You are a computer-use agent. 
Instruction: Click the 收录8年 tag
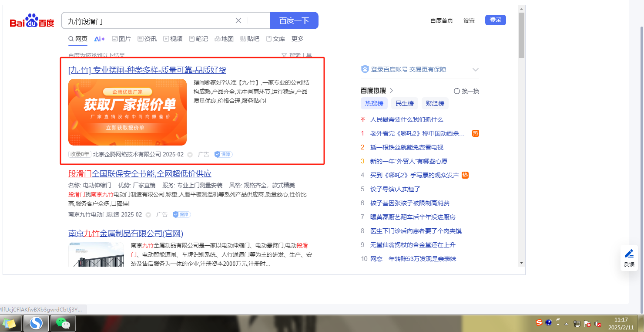coord(80,154)
